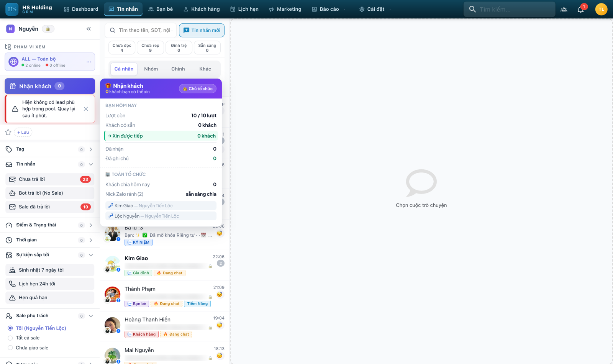Filter Sinh nhật 7 ngày tới
The height and width of the screenshot is (364, 613).
[x=50, y=270]
